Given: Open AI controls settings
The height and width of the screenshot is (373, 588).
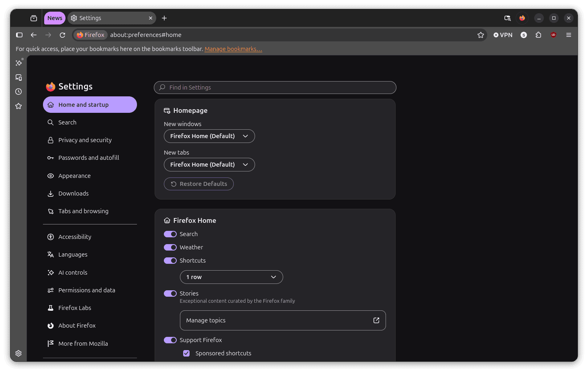Looking at the screenshot, I should [90, 273].
